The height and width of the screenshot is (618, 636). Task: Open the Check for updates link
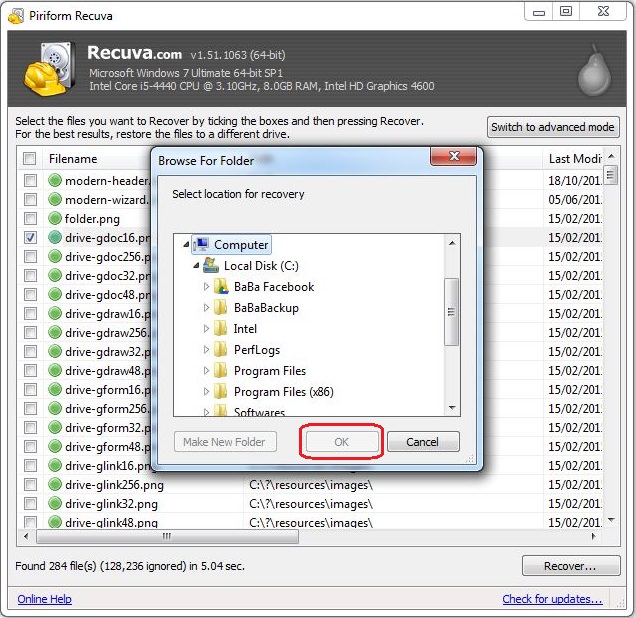point(552,599)
